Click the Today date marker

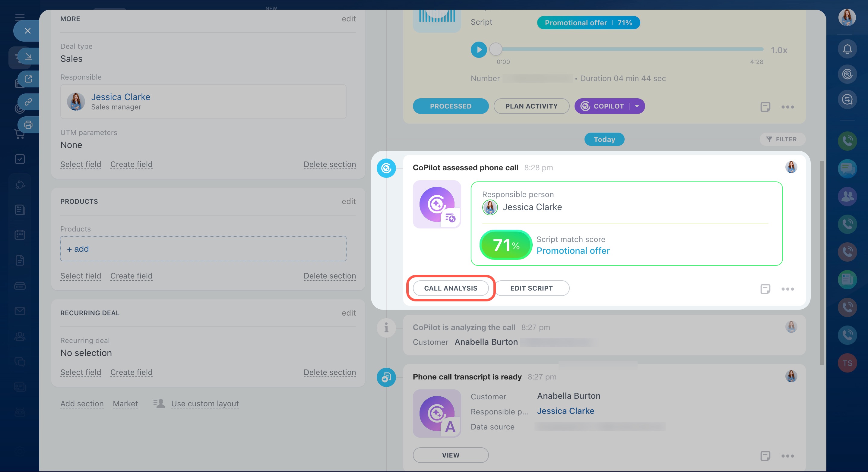pos(604,139)
